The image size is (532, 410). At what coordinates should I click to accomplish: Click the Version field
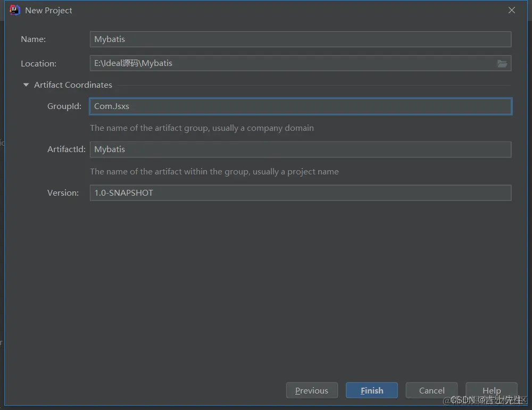click(300, 193)
